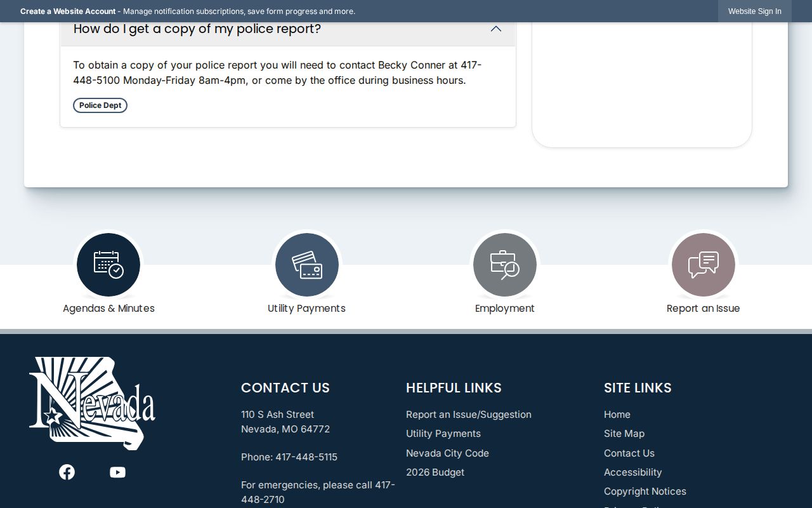This screenshot has width=812, height=508.
Task: Open the Report an Issue chat icon
Action: pyautogui.click(x=704, y=265)
